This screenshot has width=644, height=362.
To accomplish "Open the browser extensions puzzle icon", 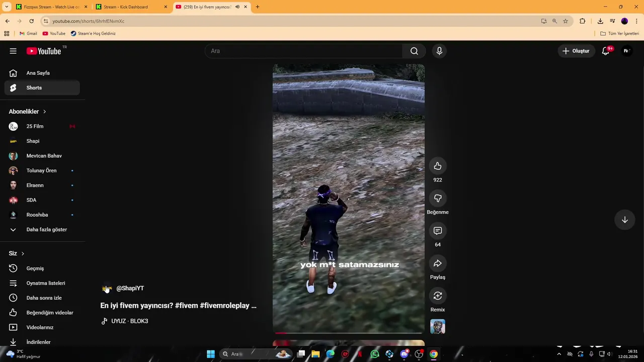I will point(583,21).
